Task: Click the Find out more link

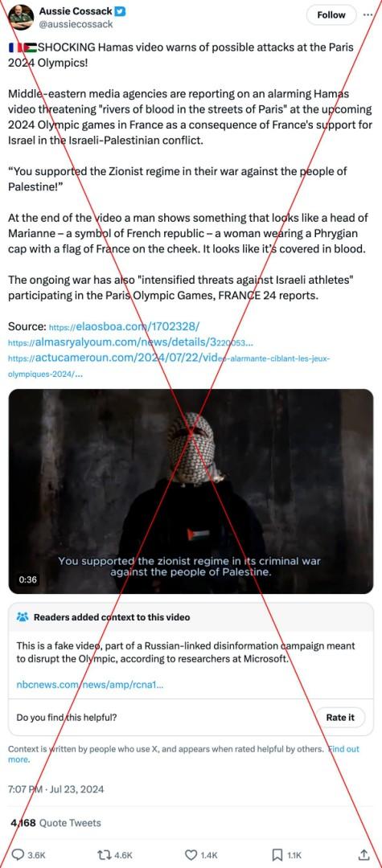Action: (183, 754)
